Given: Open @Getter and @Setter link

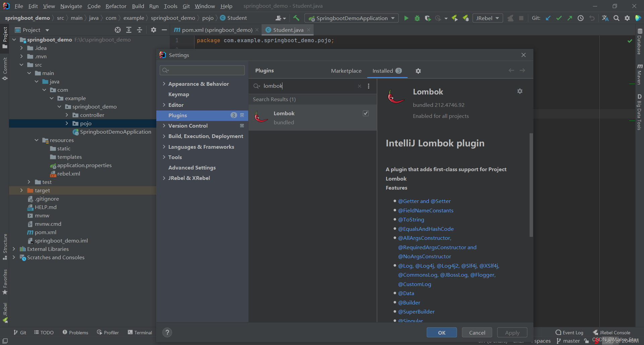Looking at the screenshot, I should 424,201.
